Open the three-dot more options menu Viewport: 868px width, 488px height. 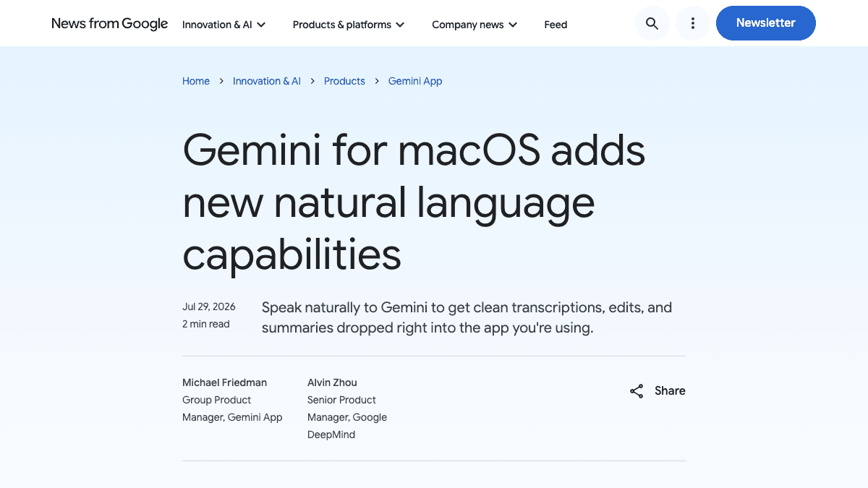point(693,23)
